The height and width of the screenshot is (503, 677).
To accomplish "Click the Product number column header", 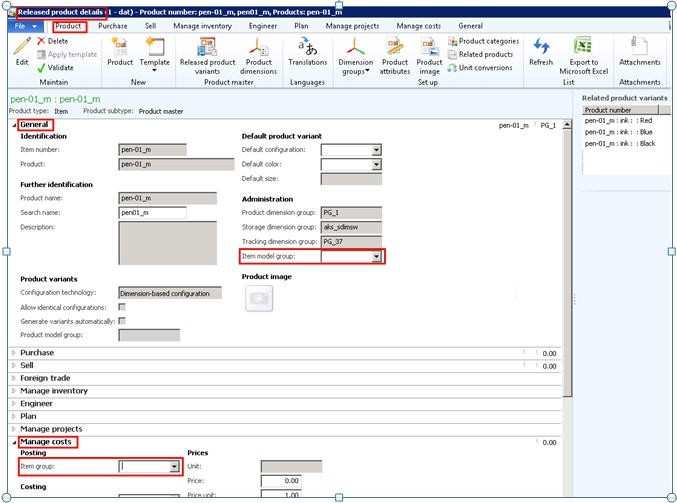I will click(621, 110).
